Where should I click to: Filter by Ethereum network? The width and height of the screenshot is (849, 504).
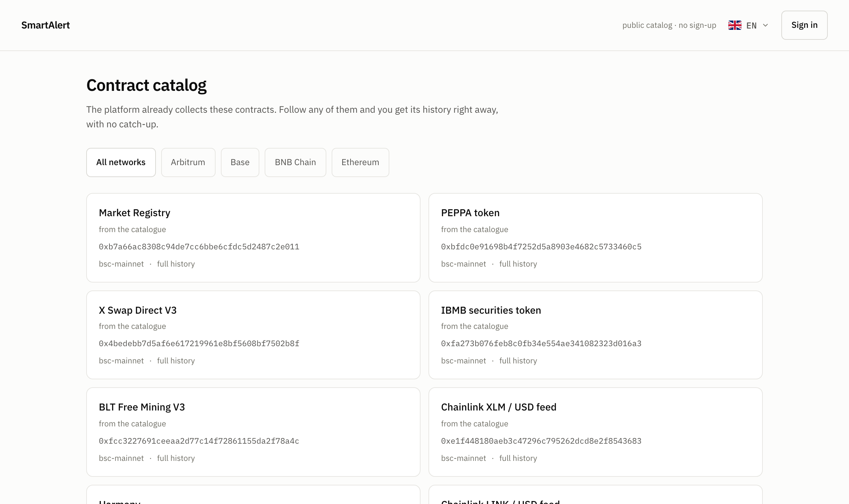point(360,162)
